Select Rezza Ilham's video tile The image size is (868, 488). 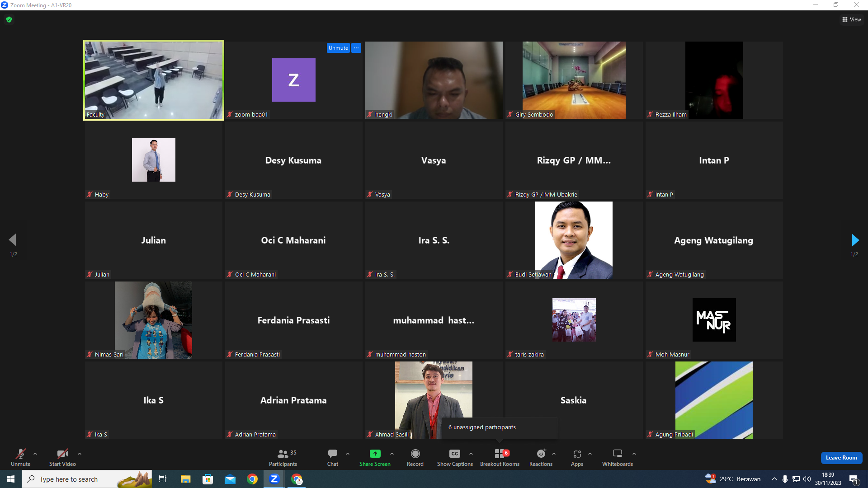[x=714, y=80]
